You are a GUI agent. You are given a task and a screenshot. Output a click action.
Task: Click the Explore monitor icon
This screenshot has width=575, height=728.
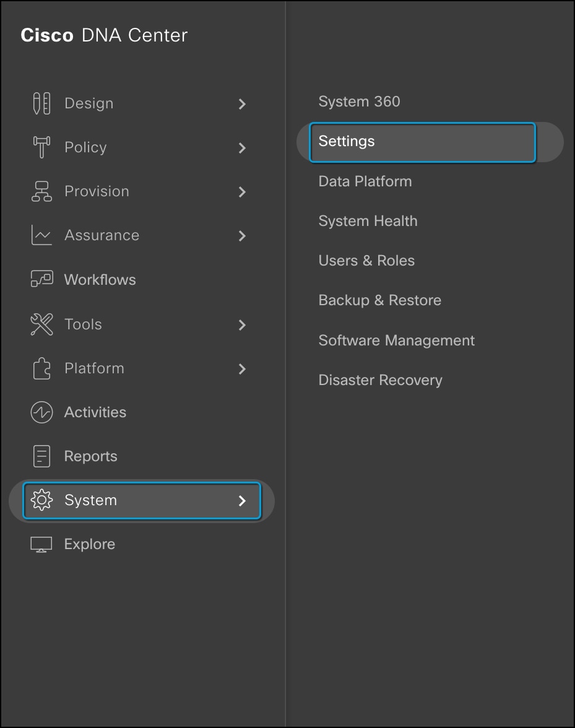click(41, 544)
